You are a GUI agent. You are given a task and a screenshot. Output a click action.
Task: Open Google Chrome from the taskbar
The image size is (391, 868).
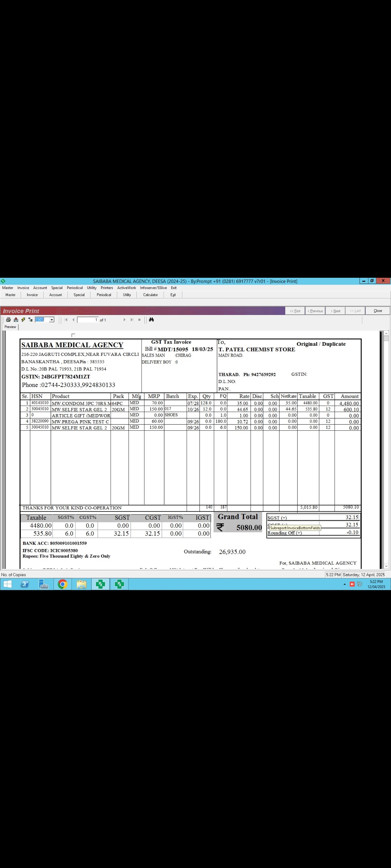pos(63,584)
